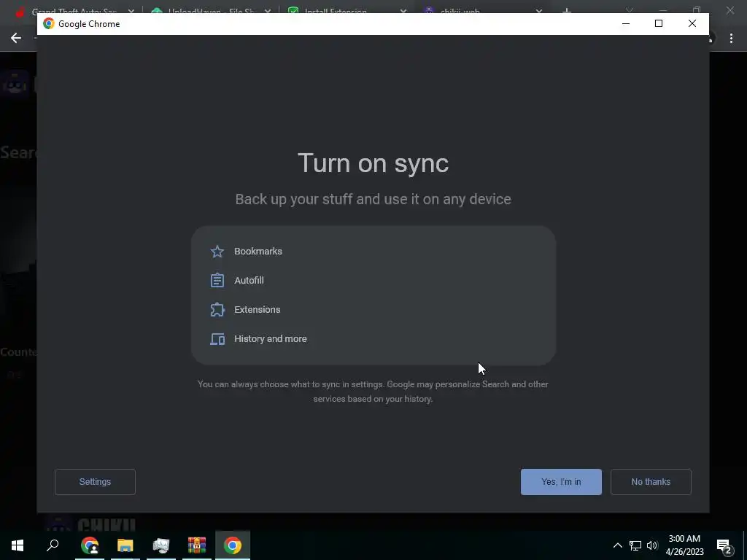Click the History and more devices icon
The image size is (747, 560).
tap(217, 338)
